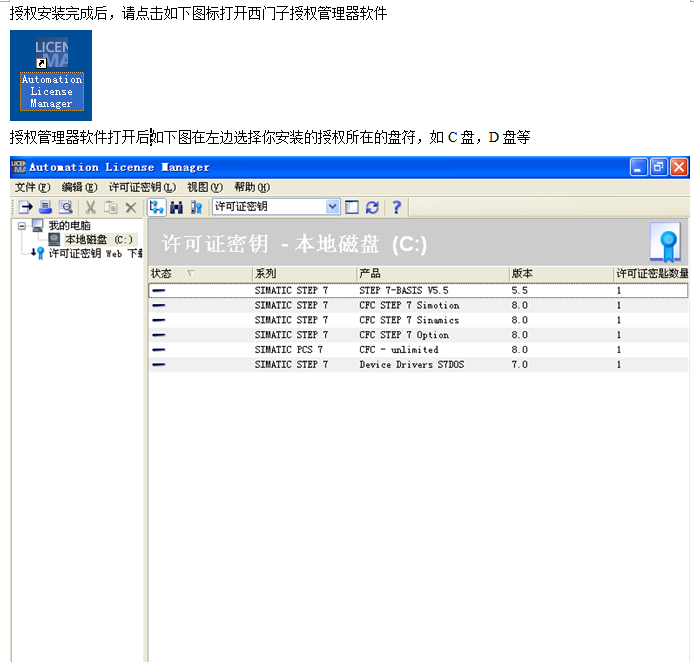Sort by the 系列 column header

[305, 273]
